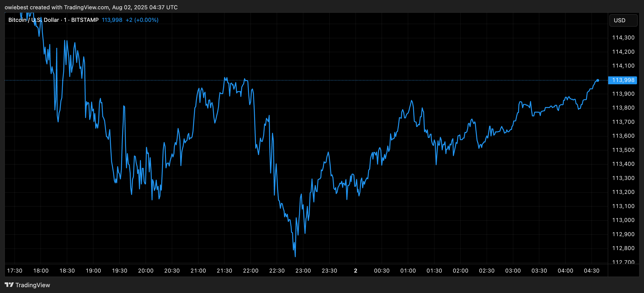Click the 04:00 time axis label
Image resolution: width=644 pixels, height=293 pixels.
pos(566,271)
